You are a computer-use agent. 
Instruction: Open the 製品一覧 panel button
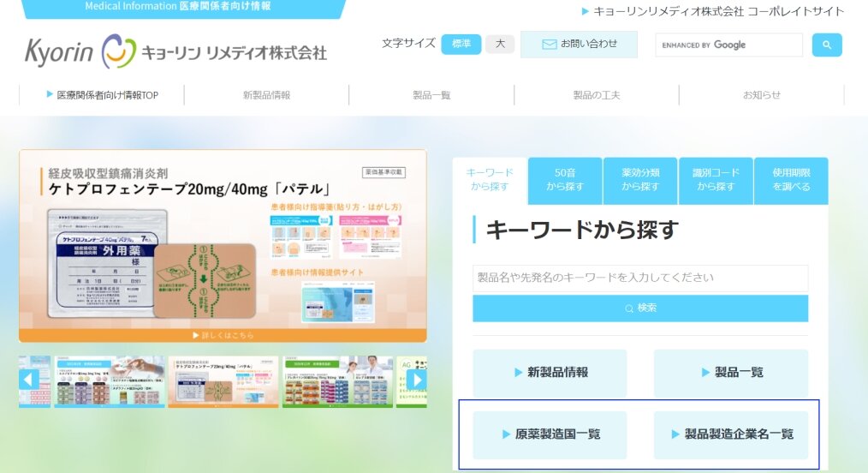click(731, 372)
